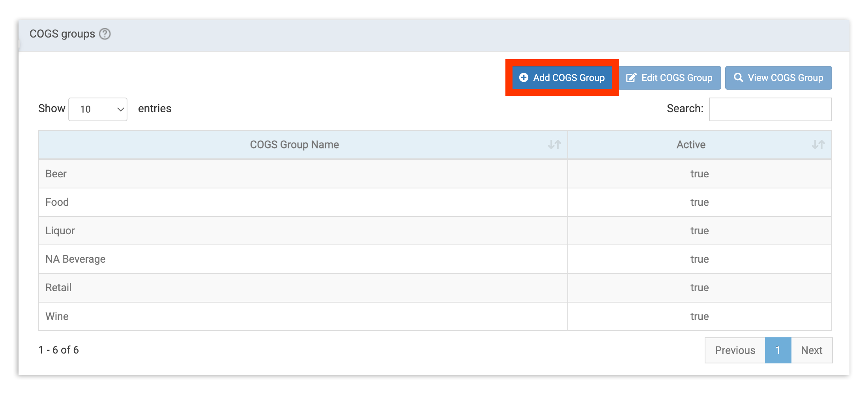Click the Previous page button

pos(734,350)
